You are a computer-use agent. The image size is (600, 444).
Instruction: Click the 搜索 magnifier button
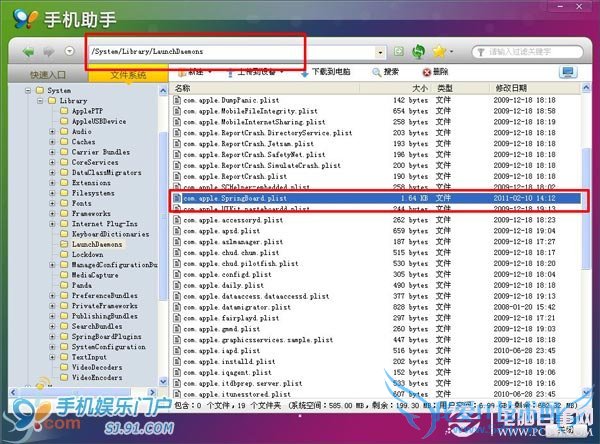coord(386,72)
